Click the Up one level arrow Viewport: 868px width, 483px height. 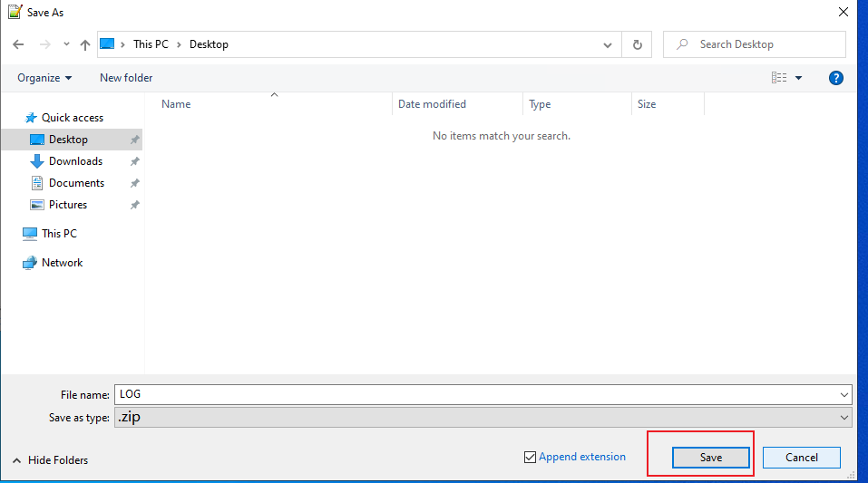[85, 44]
